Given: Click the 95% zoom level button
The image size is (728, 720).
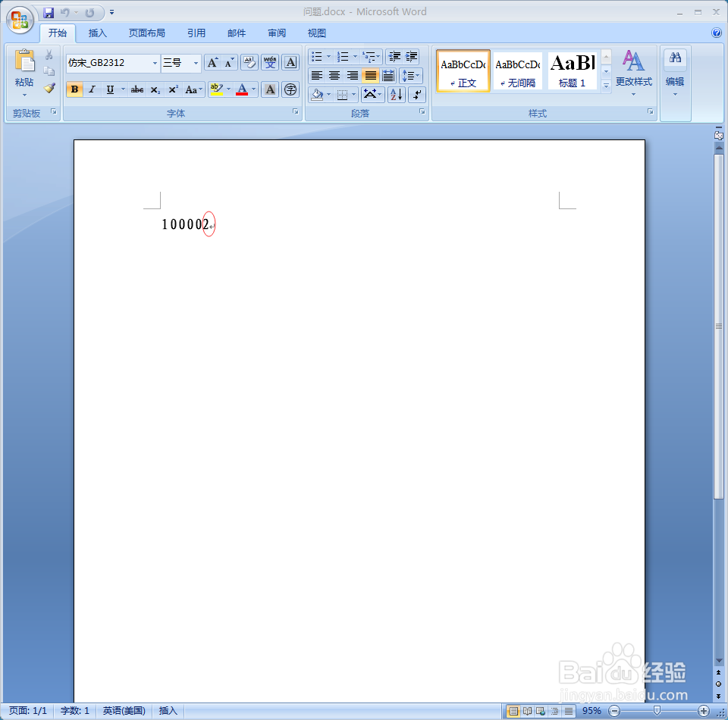Looking at the screenshot, I should pyautogui.click(x=591, y=711).
